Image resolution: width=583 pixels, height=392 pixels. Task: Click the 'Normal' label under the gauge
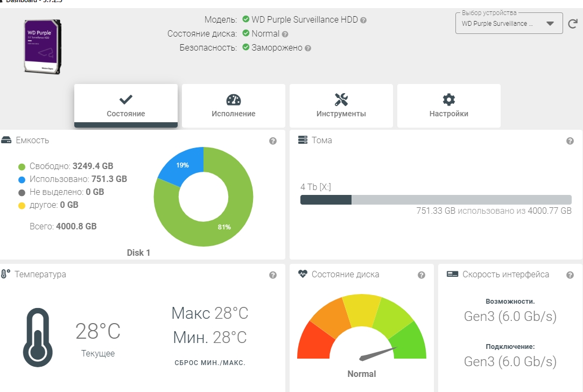pyautogui.click(x=361, y=374)
